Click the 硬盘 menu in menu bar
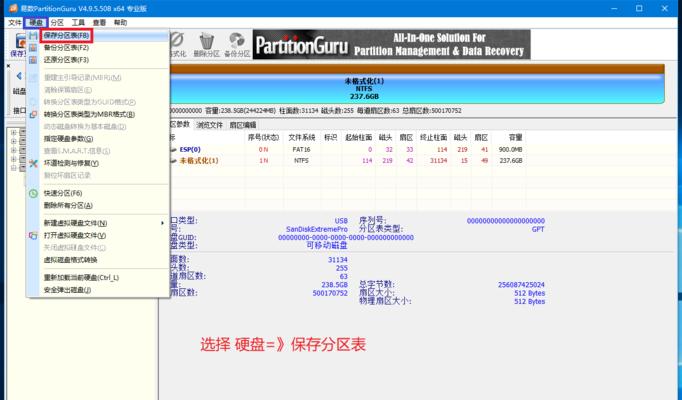Viewport: 682px width, 400px height. tap(36, 23)
